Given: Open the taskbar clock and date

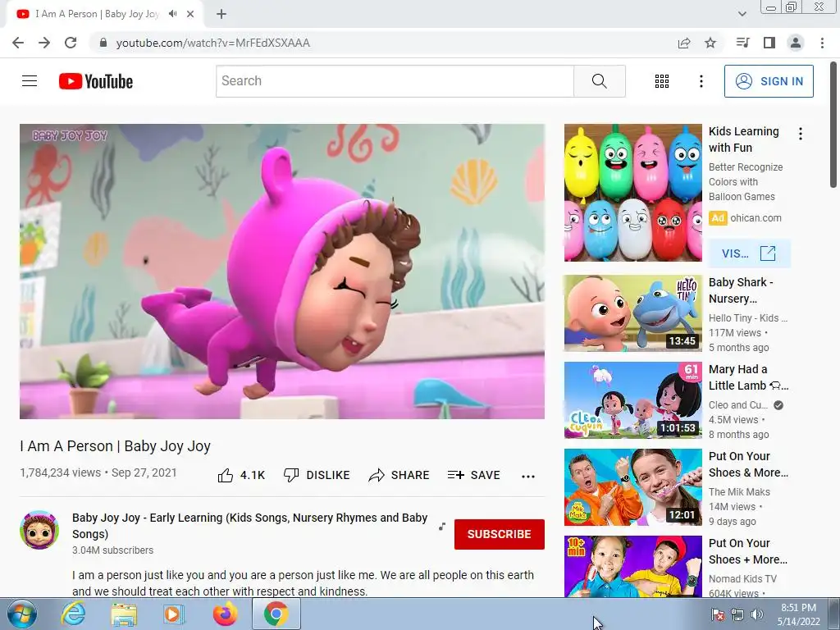Looking at the screenshot, I should [798, 614].
